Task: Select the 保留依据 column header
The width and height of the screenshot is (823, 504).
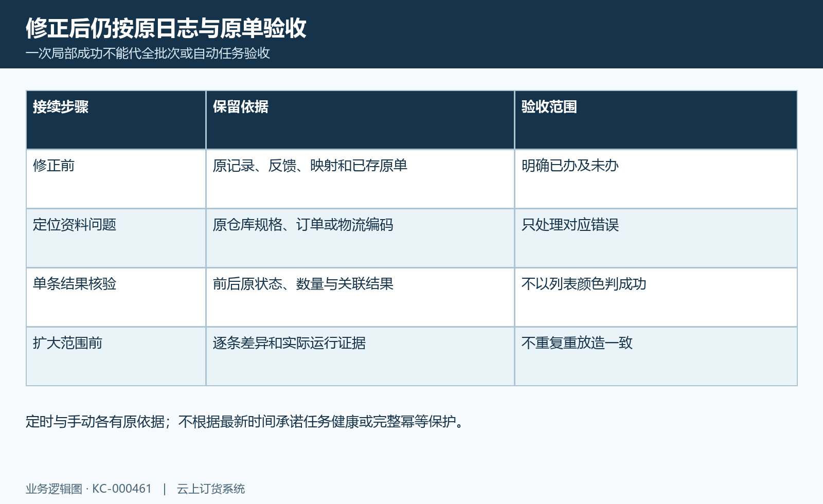Action: (360, 120)
